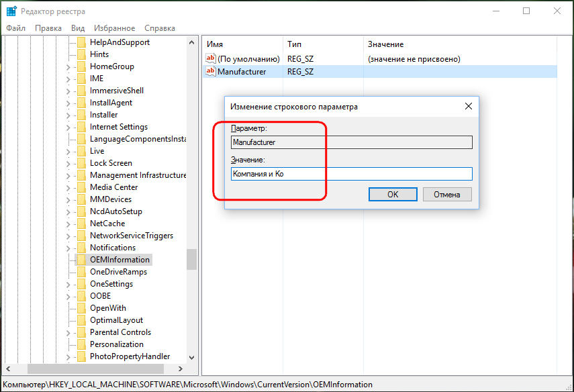Select the Hints key
Screen dimensions: 574x392
pos(99,54)
